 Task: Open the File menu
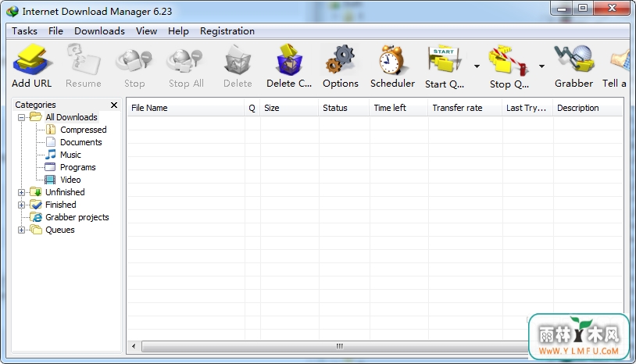click(x=55, y=31)
